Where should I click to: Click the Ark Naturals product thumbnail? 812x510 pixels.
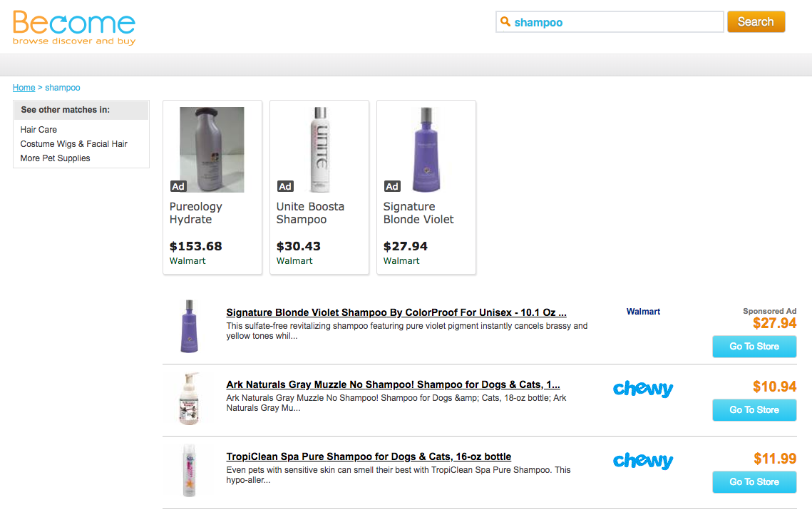190,399
